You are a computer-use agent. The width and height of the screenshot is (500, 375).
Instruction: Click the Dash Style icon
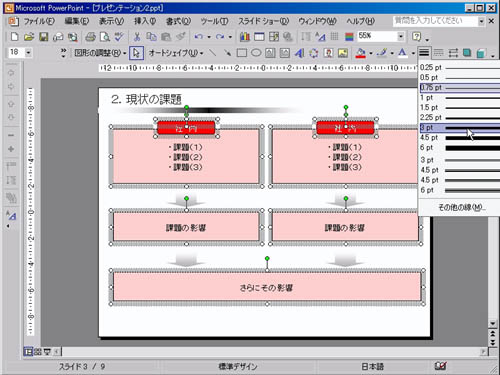coord(438,53)
